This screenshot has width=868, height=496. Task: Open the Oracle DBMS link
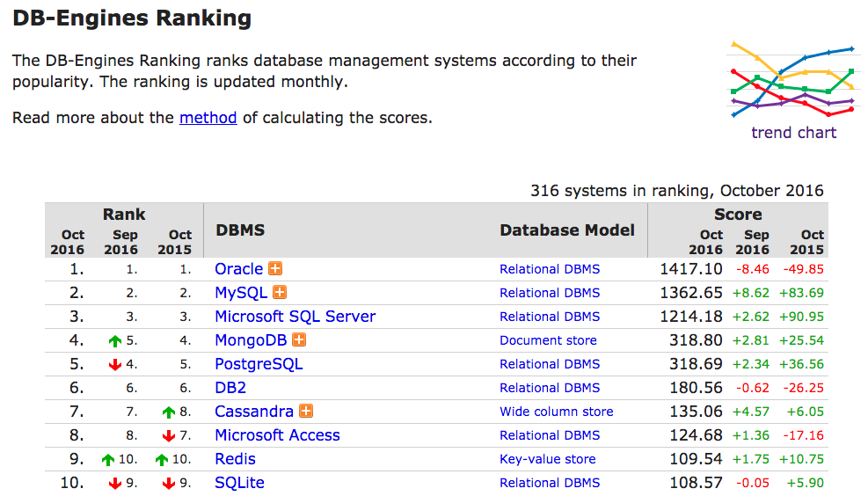click(x=238, y=268)
